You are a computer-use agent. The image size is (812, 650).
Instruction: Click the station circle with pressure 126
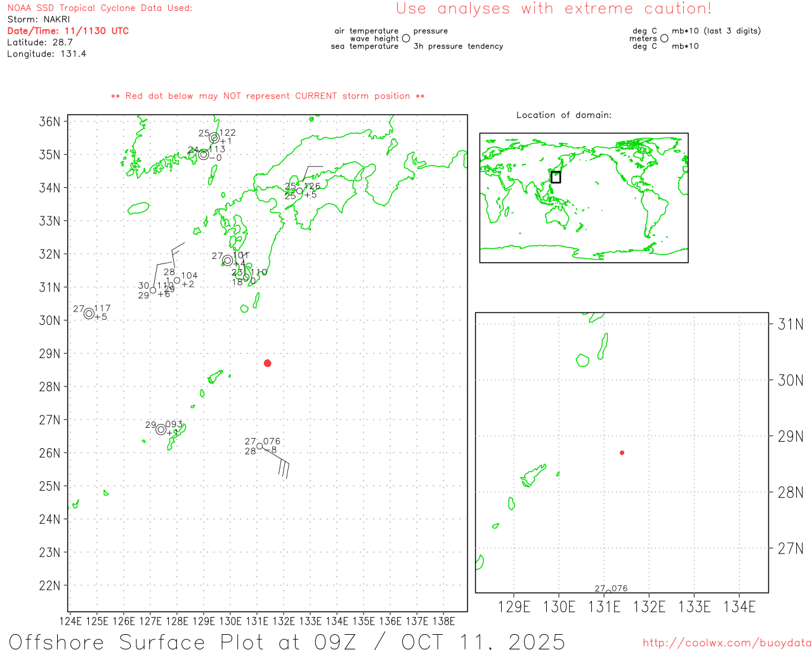pyautogui.click(x=300, y=190)
